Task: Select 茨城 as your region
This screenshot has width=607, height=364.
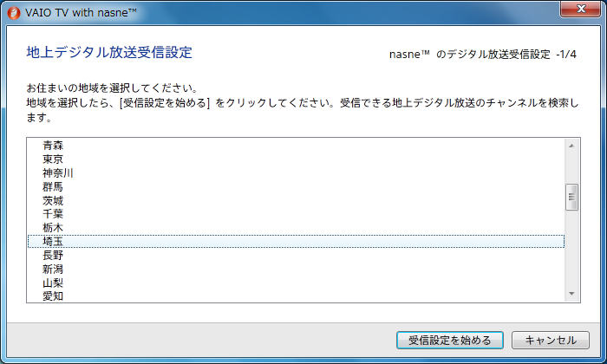Action: tap(296, 200)
